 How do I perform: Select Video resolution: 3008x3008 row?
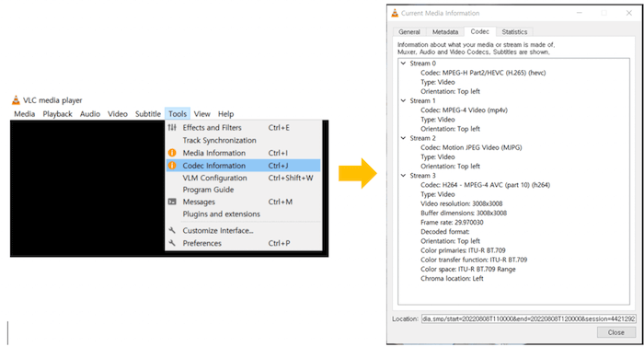click(x=461, y=203)
